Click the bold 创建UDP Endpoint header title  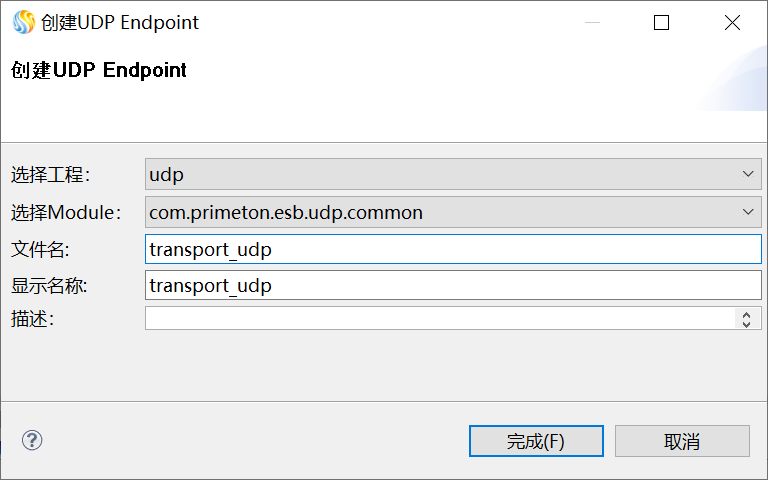[99, 70]
